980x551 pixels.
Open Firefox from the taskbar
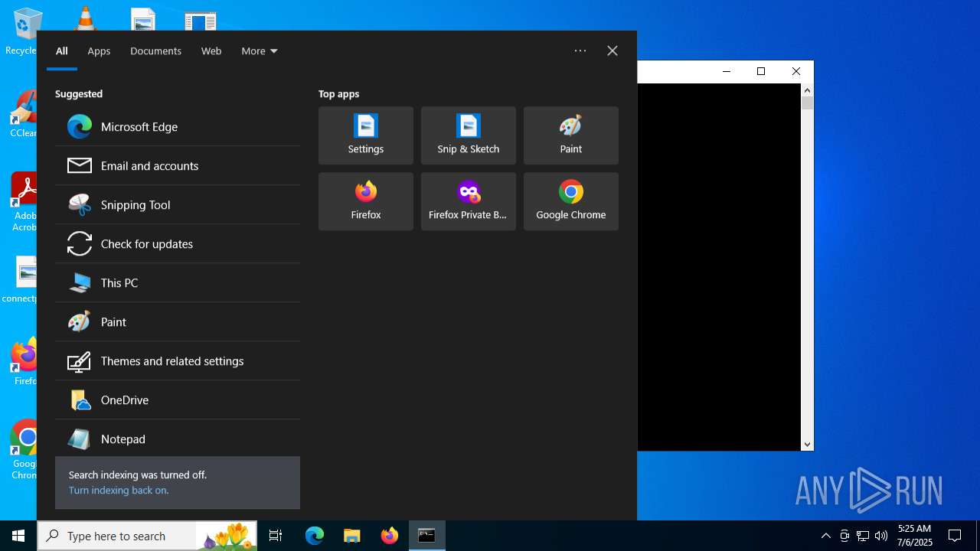389,536
